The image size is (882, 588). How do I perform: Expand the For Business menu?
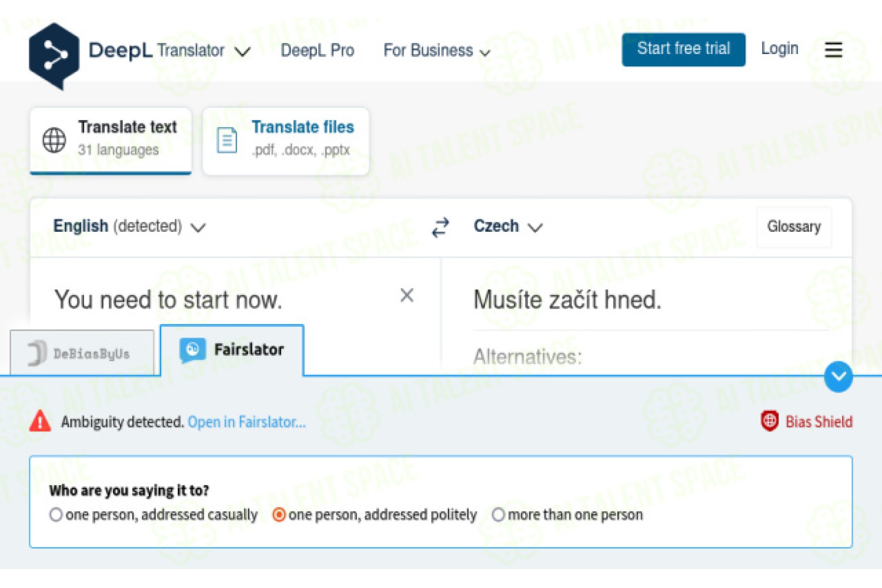(437, 51)
